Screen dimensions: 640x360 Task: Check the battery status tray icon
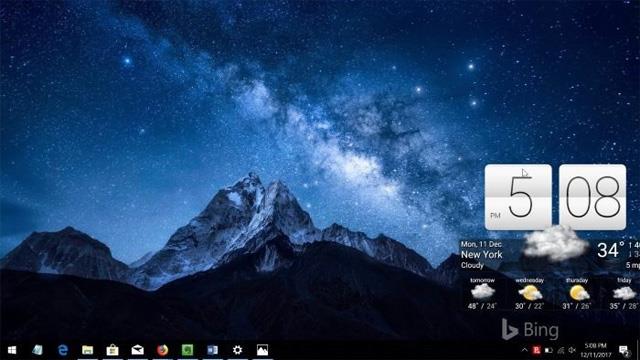(x=549, y=350)
